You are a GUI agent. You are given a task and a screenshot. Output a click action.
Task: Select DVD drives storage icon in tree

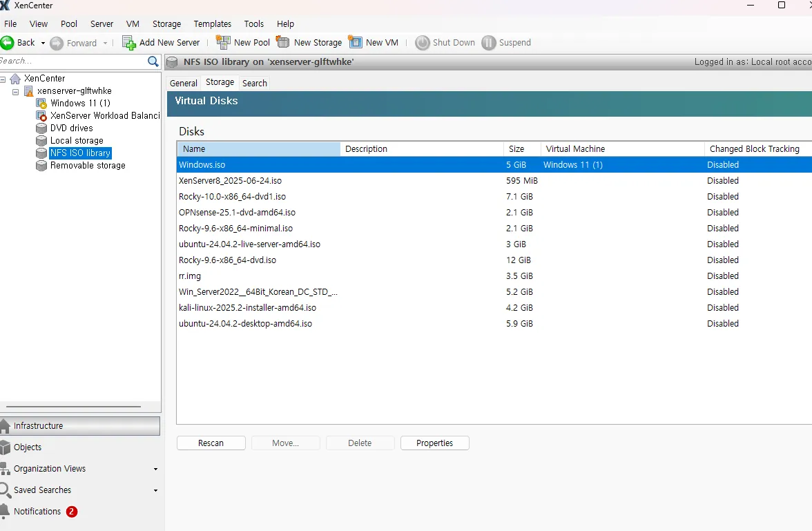point(41,128)
